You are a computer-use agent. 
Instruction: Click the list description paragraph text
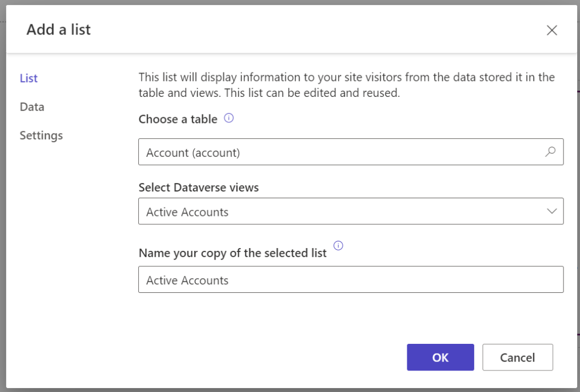pyautogui.click(x=347, y=84)
